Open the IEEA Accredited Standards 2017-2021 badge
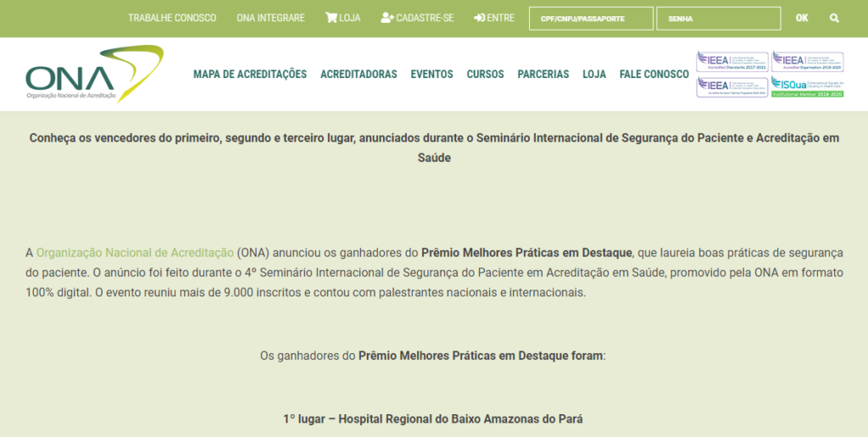The height and width of the screenshot is (437, 868). pos(731,62)
